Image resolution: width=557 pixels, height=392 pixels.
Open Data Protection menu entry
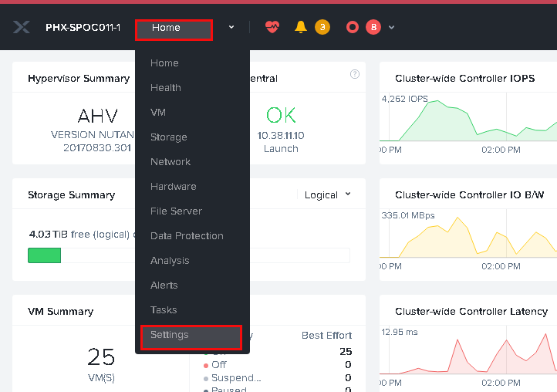click(187, 235)
